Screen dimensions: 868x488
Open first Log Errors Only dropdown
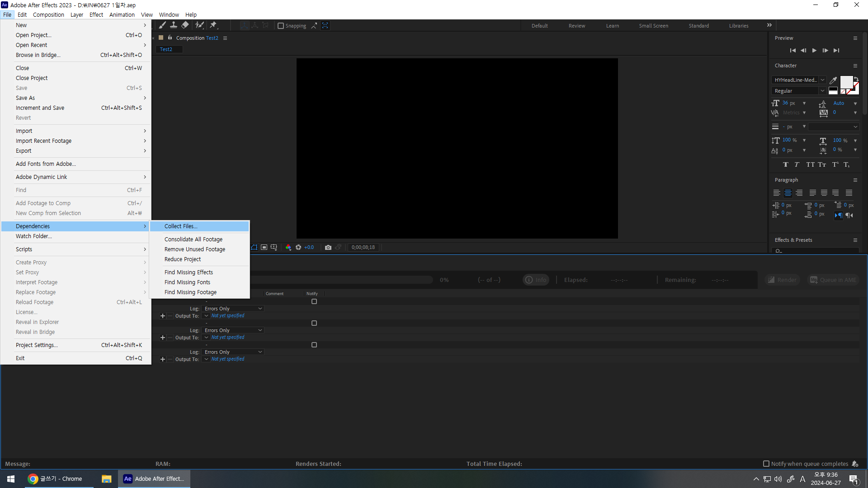click(x=233, y=309)
